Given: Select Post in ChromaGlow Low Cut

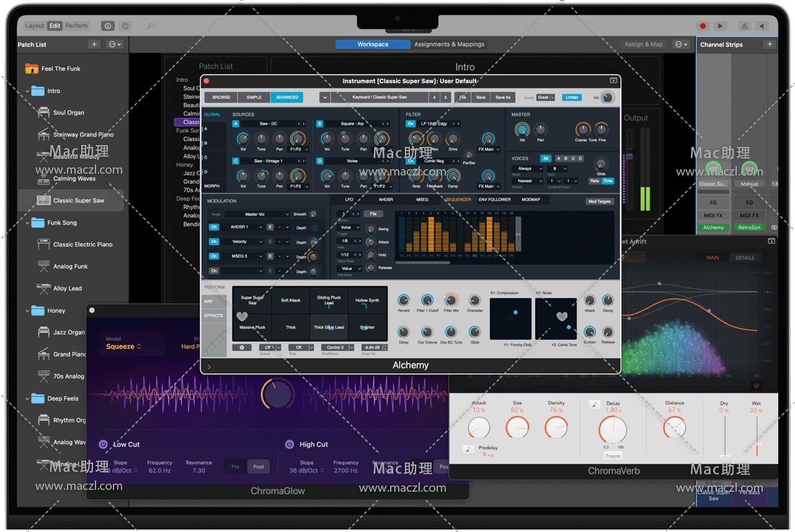Looking at the screenshot, I should (259, 467).
